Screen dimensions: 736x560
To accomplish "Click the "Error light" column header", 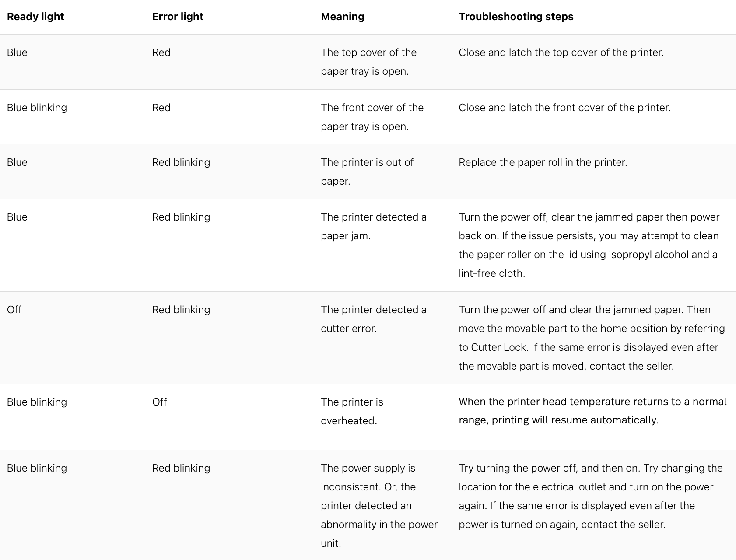I will 178,17.
